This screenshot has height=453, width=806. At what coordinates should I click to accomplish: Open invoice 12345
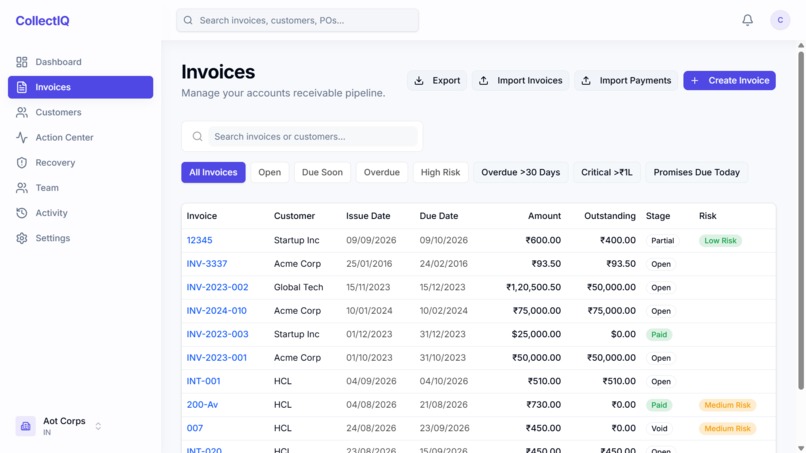pos(199,241)
